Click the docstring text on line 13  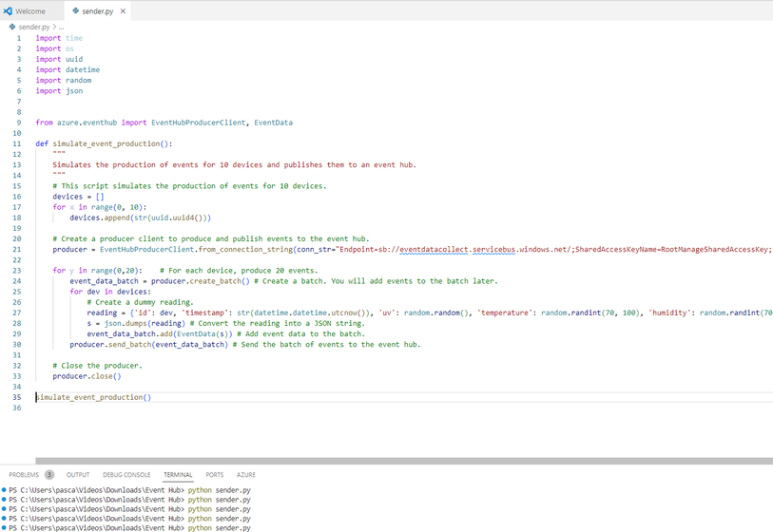click(x=235, y=165)
